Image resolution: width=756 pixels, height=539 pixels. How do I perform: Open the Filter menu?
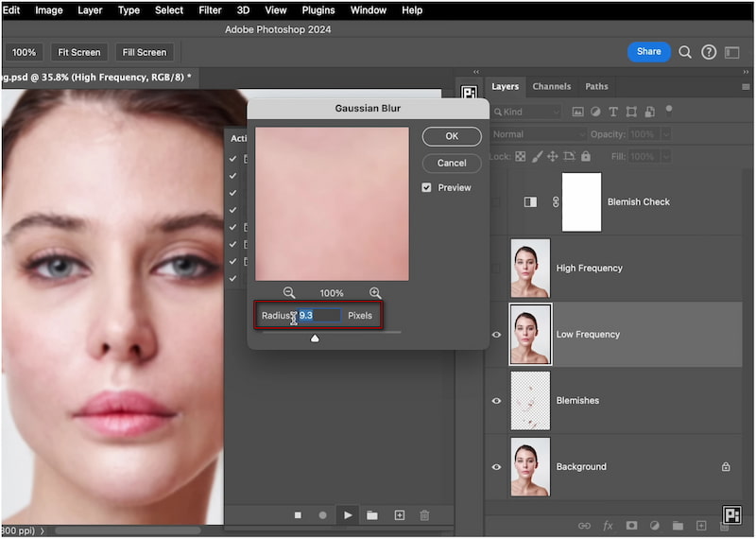[208, 10]
